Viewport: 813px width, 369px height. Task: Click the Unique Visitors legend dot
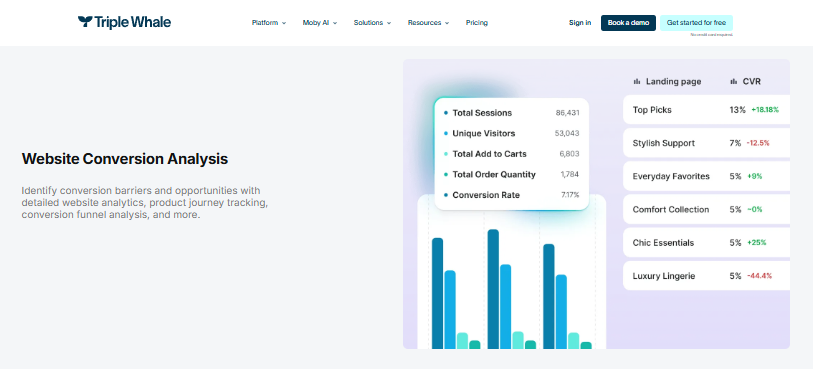click(446, 133)
